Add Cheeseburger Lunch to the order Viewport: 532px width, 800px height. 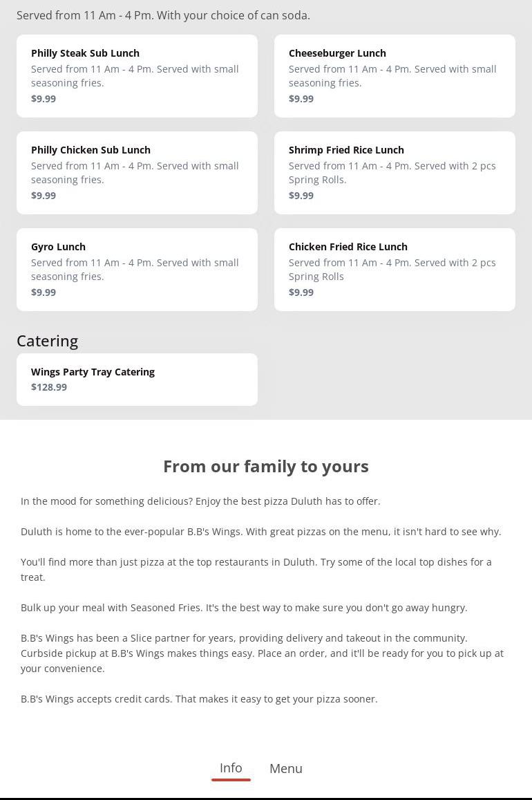click(395, 76)
